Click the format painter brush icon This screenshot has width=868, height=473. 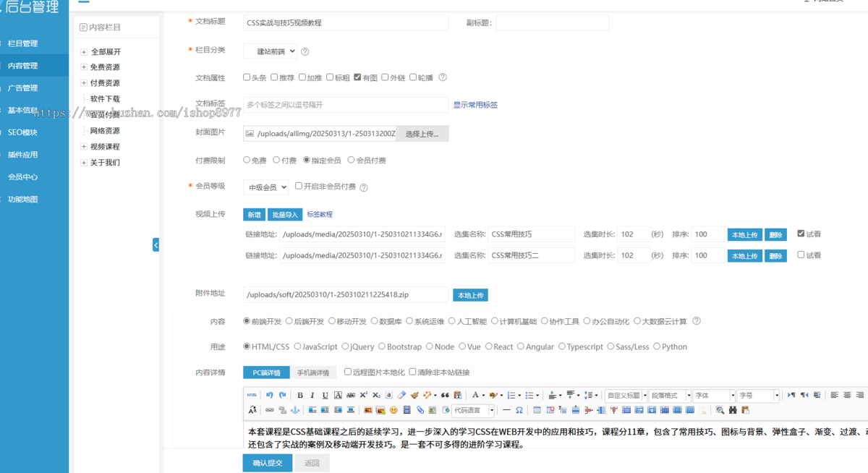(414, 395)
